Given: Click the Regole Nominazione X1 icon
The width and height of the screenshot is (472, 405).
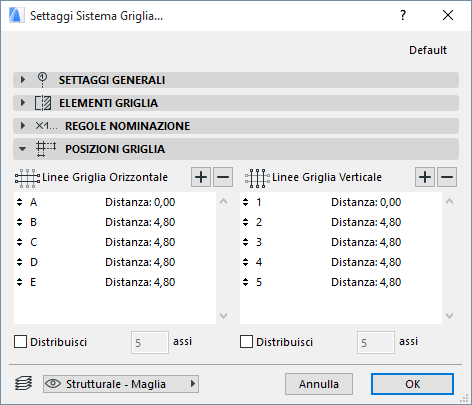Looking at the screenshot, I should [46, 126].
